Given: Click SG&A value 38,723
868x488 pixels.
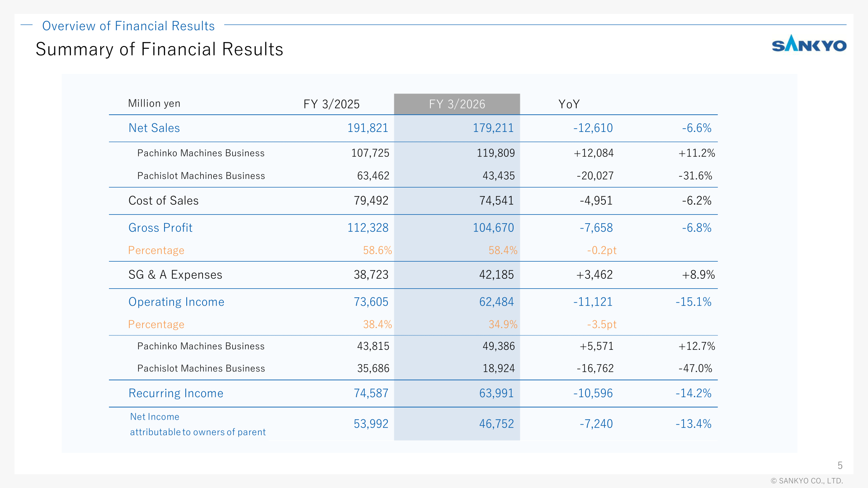Looking at the screenshot, I should [x=371, y=275].
